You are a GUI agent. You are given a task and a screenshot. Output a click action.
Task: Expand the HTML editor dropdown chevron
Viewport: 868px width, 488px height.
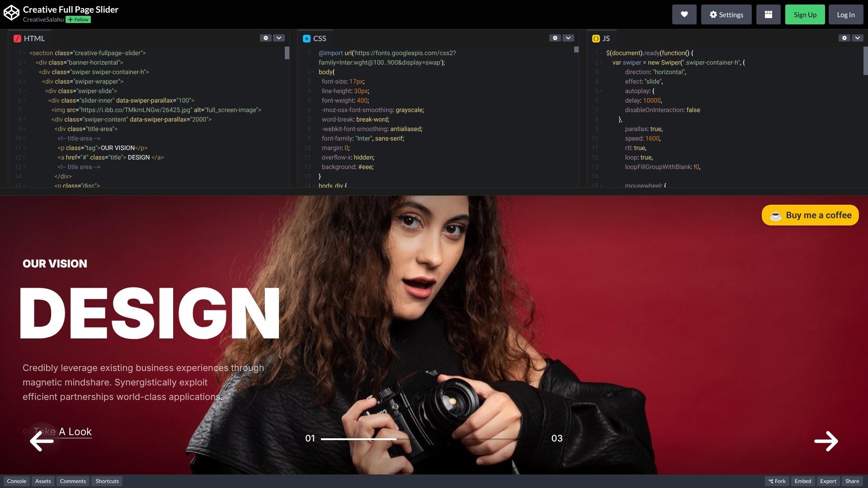279,38
